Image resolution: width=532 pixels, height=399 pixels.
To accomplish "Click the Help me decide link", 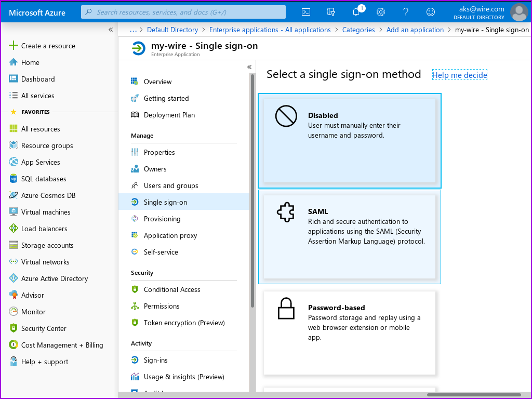I will (459, 75).
